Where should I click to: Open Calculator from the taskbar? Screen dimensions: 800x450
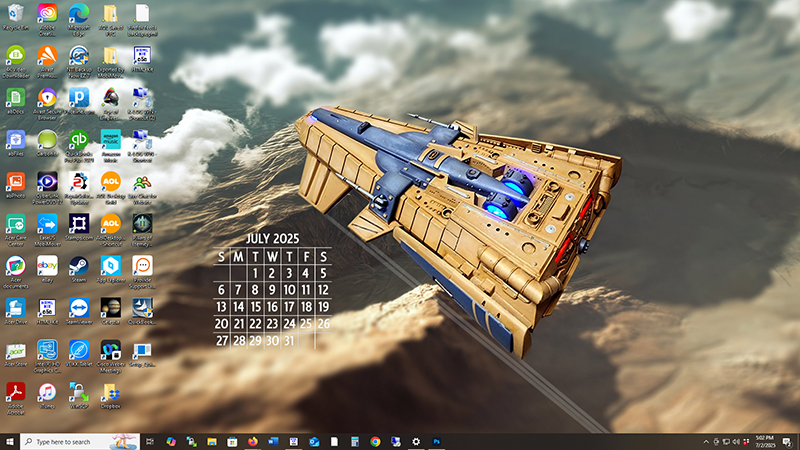(355, 442)
